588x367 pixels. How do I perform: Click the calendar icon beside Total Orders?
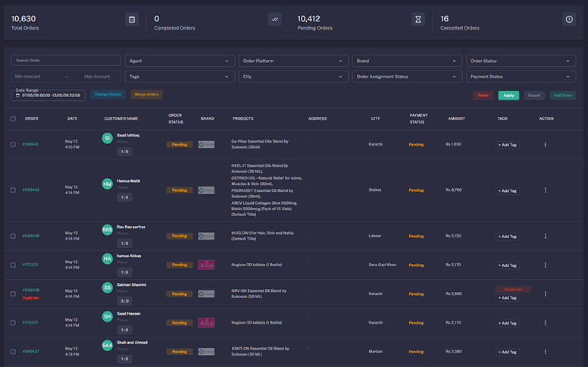(x=132, y=20)
